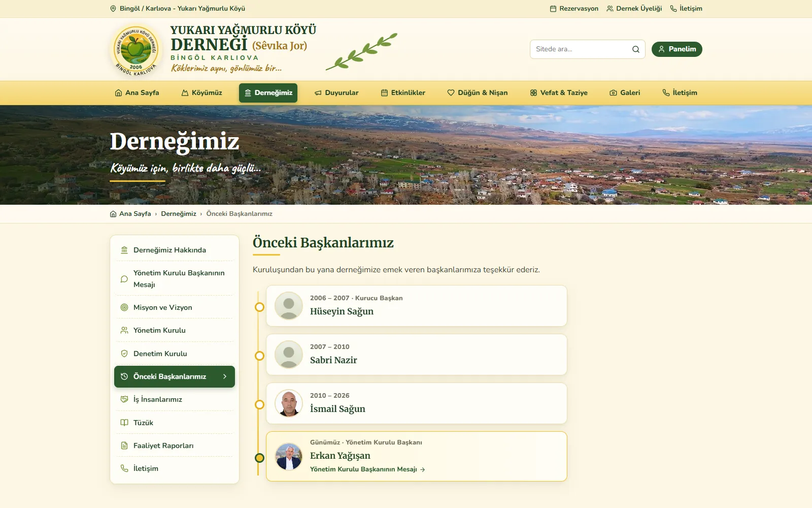Viewport: 812px width, 508px height.
Task: Click the home icon in the breadcrumb
Action: coord(113,214)
